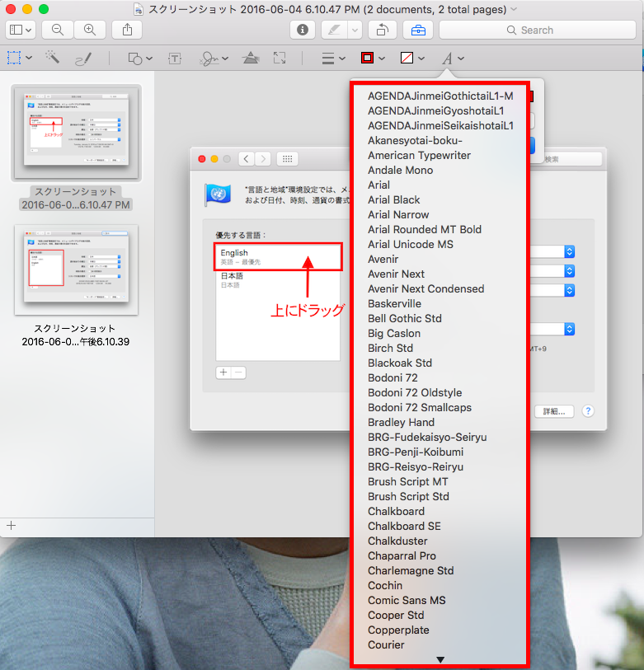Click the add page plus in sidebar
Viewport: 644px width, 670px height.
11,525
